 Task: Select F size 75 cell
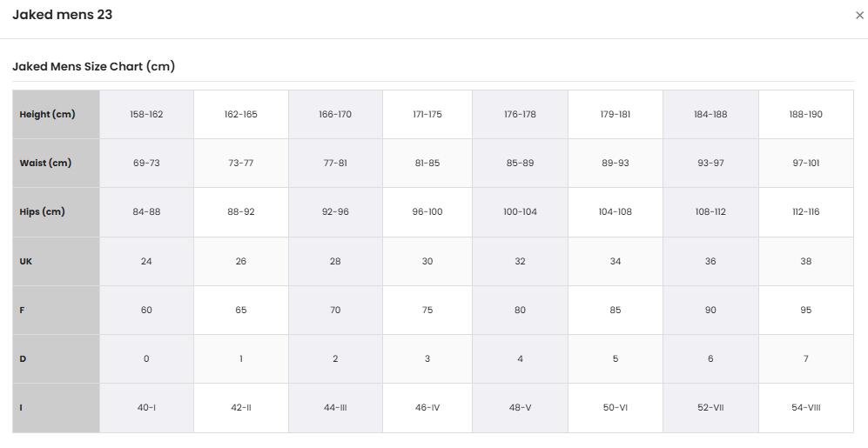[427, 311]
